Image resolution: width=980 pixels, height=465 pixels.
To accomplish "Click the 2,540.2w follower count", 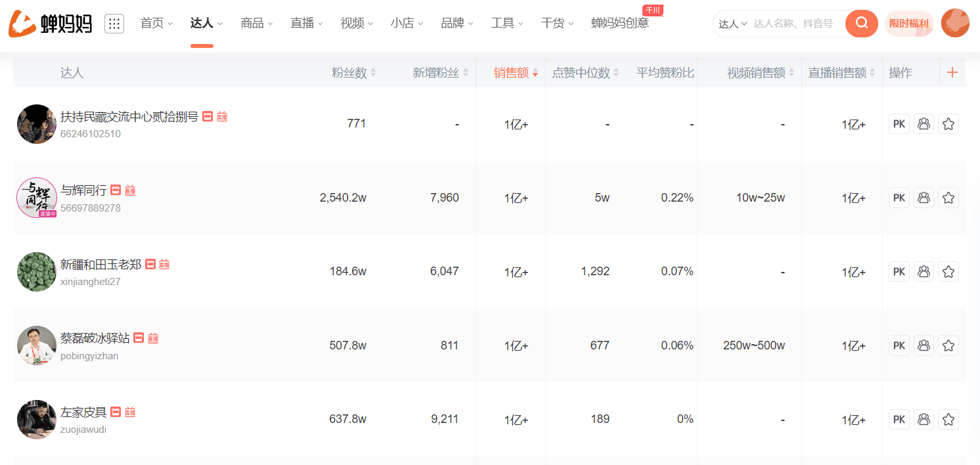I will point(343,198).
